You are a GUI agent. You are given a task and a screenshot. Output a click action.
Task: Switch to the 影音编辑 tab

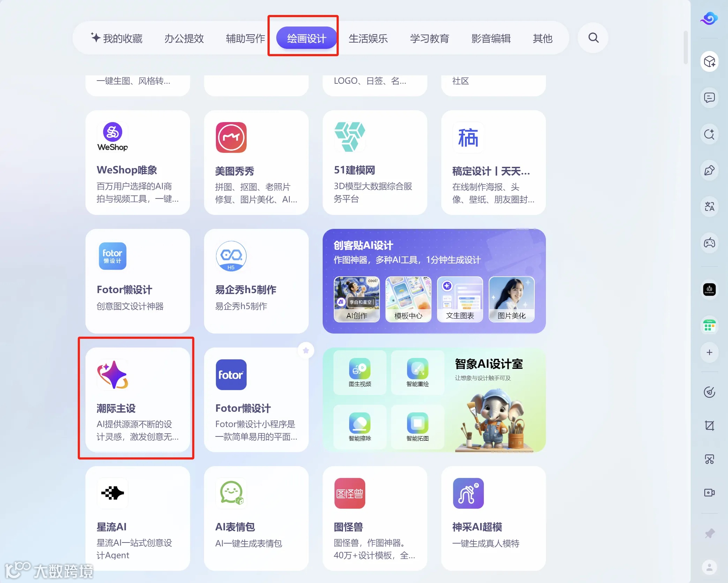click(491, 38)
